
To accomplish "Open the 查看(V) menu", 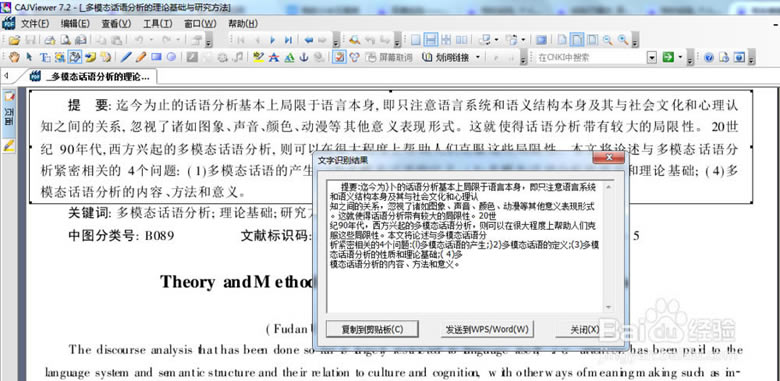I will (116, 23).
